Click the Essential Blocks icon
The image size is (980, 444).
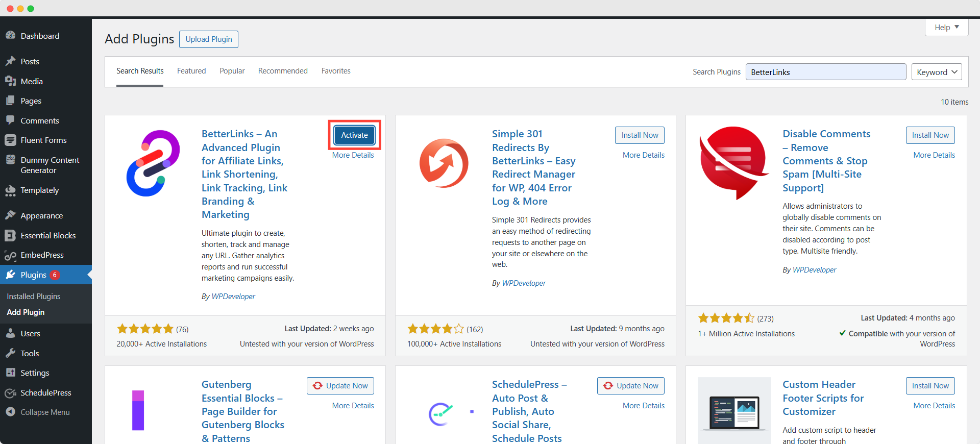click(x=10, y=235)
